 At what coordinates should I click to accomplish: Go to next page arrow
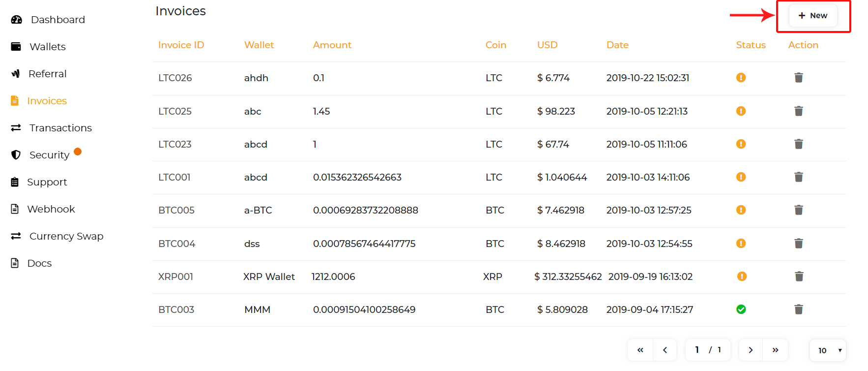coord(751,350)
